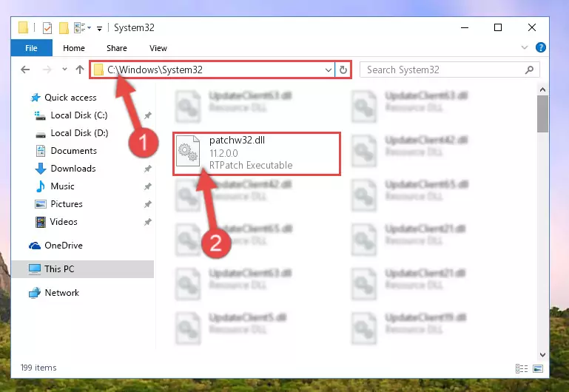The width and height of the screenshot is (569, 392).
Task: Click the pin icon beside Videos
Action: (x=147, y=222)
